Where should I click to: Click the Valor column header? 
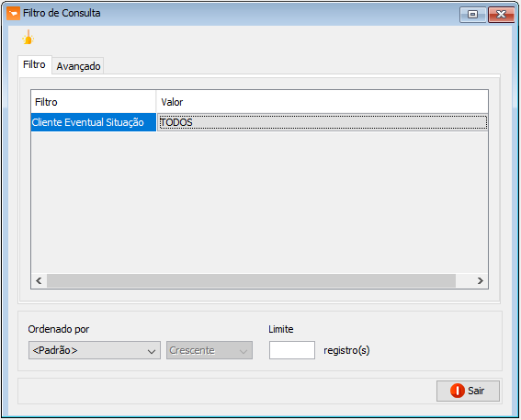(322, 102)
